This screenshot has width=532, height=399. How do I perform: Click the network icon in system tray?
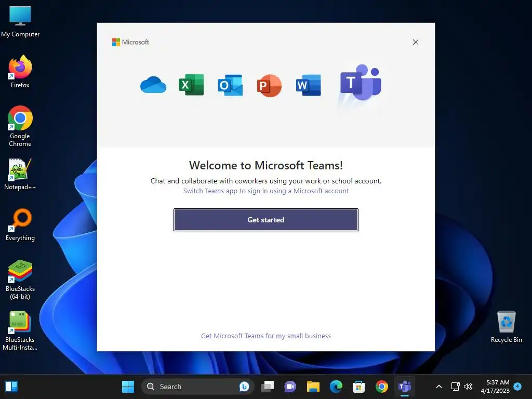click(x=455, y=387)
